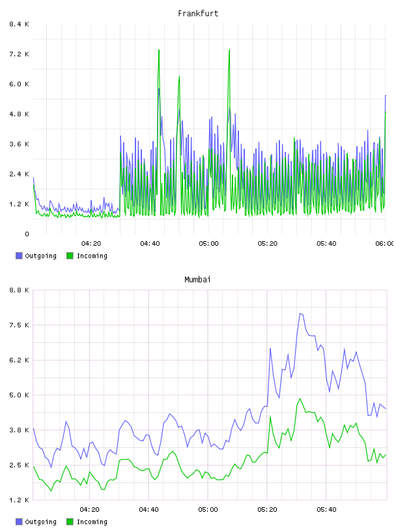Click the 05:20 time label in Frankfurt chart
Image resolution: width=396 pixels, height=532 pixels.
[x=268, y=244]
